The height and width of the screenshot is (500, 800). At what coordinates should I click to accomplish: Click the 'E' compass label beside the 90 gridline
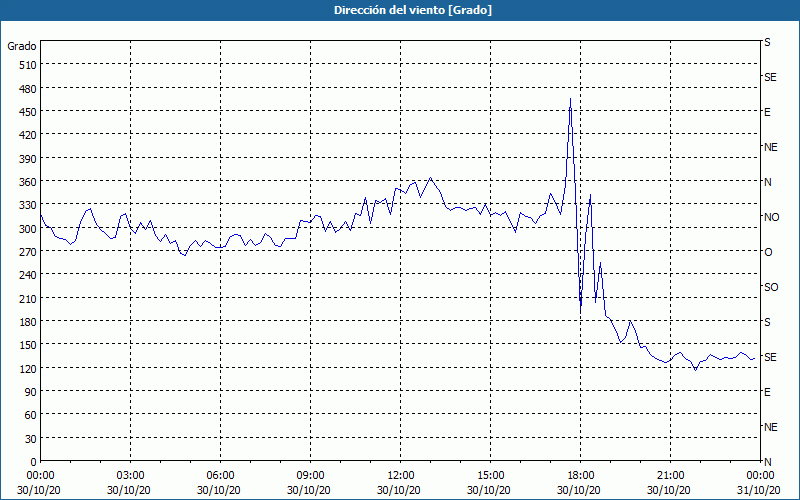tap(767, 392)
